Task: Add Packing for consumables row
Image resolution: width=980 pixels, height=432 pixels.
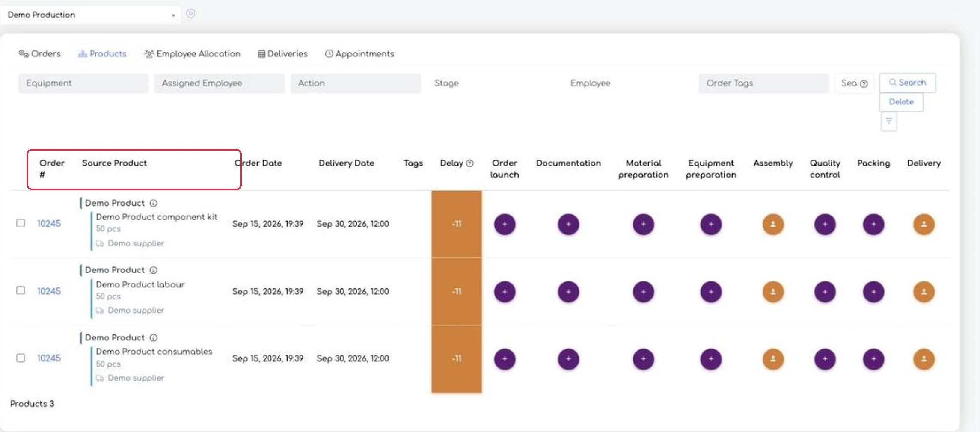Action: (873, 359)
